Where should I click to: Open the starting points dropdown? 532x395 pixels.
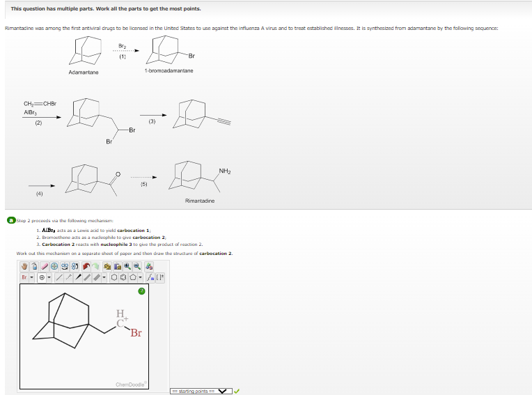coord(201,392)
